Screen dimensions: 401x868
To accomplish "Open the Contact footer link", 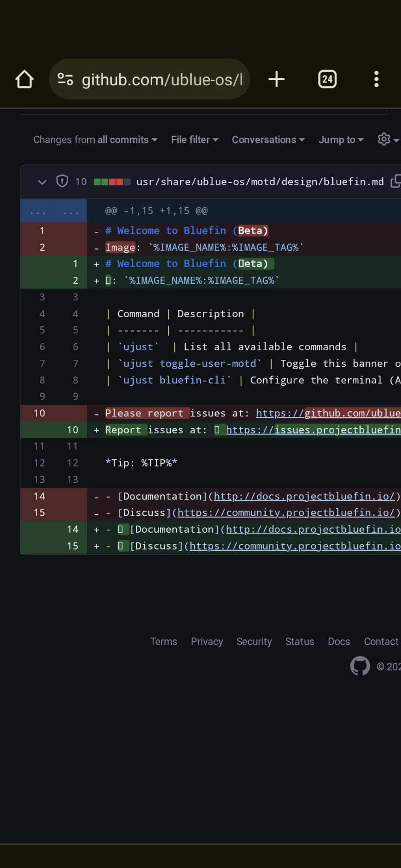I will (x=381, y=642).
